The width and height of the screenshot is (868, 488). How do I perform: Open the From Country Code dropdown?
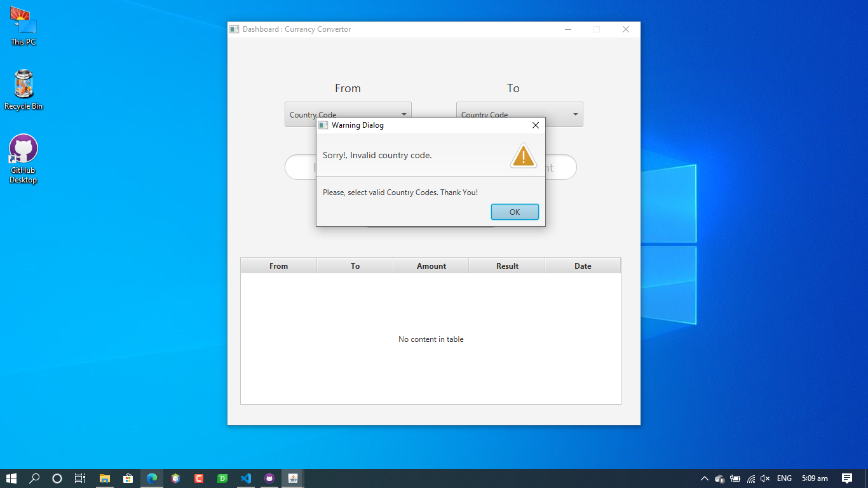(348, 114)
